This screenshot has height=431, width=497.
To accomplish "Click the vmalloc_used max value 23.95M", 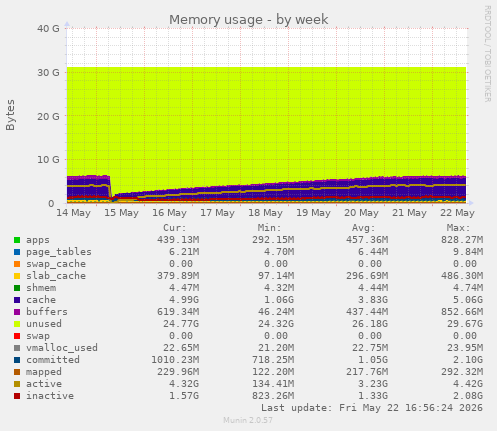I will pos(465,348).
